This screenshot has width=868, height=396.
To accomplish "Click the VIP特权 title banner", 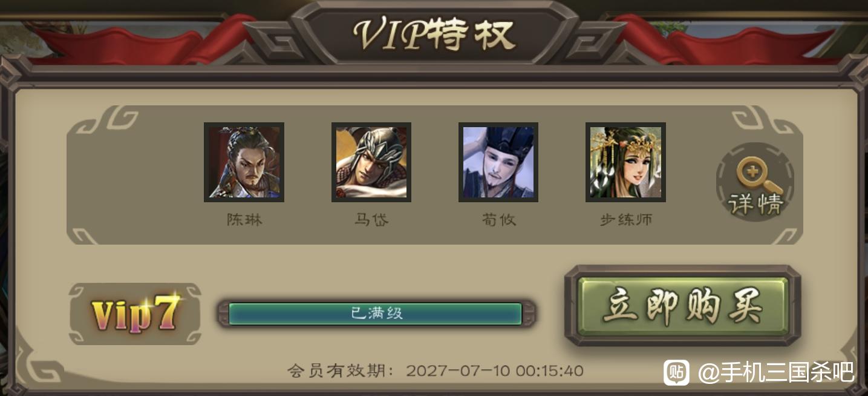I will (x=434, y=34).
